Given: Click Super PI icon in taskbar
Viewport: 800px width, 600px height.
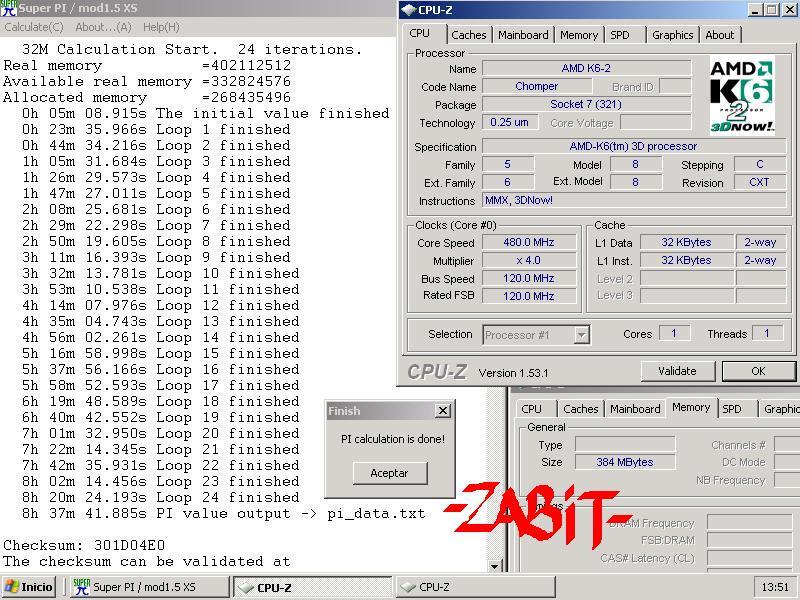Looking at the screenshot, I should pyautogui.click(x=81, y=587).
